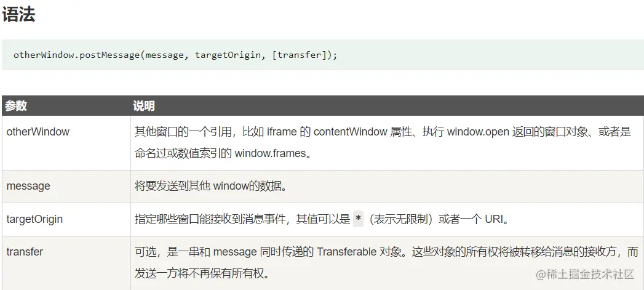The width and height of the screenshot is (644, 290).
Task: Click the 语法 heading
Action: 18,15
